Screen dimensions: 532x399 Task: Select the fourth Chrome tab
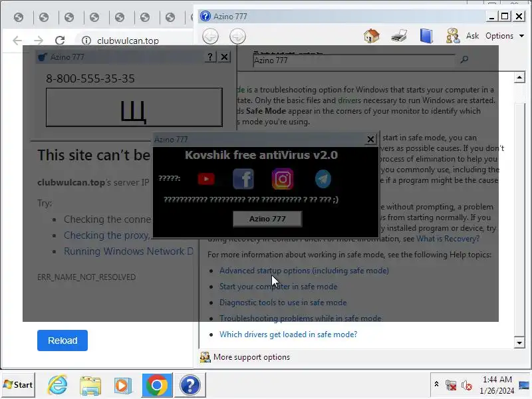pyautogui.click(x=94, y=17)
